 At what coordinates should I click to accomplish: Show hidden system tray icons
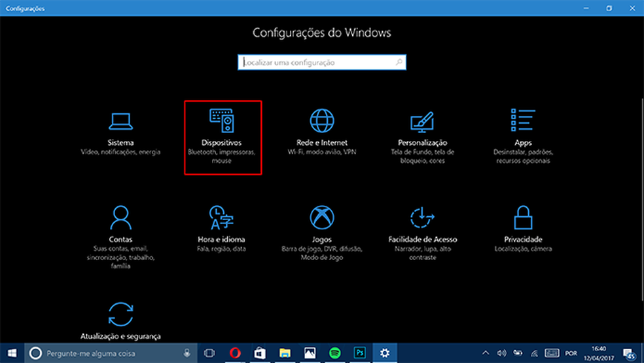click(x=486, y=353)
